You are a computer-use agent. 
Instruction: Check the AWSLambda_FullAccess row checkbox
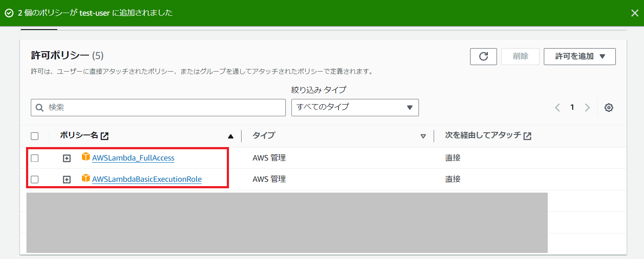[35, 158]
